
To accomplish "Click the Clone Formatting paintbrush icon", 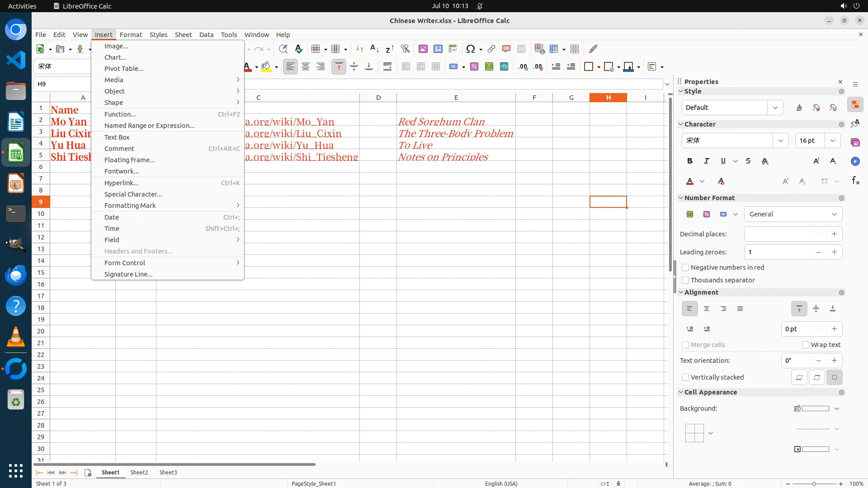I will (x=593, y=49).
